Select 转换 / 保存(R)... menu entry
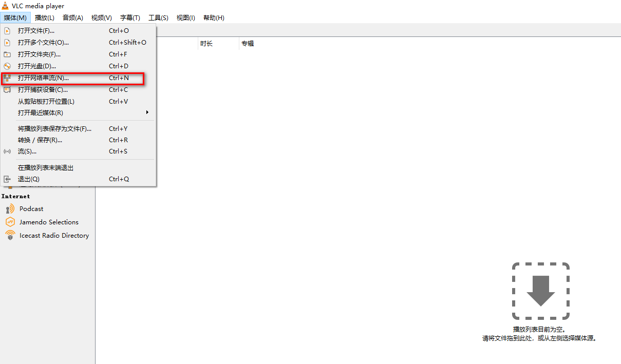The height and width of the screenshot is (364, 621). 79,140
